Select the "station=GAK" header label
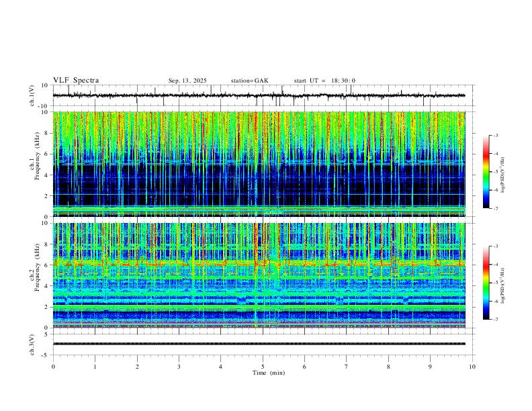This screenshot has width=532, height=411. (249, 81)
